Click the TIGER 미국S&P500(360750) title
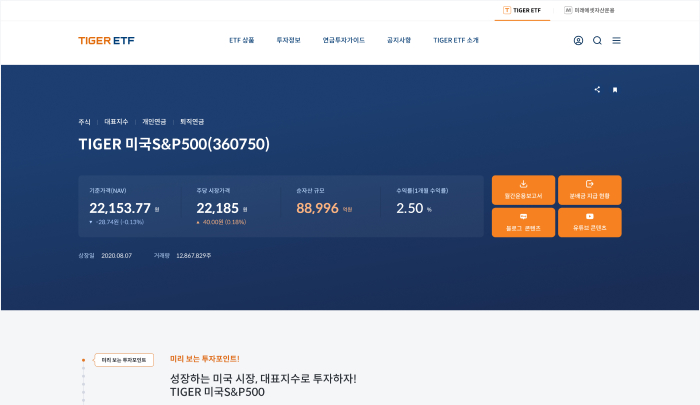 pos(174,144)
